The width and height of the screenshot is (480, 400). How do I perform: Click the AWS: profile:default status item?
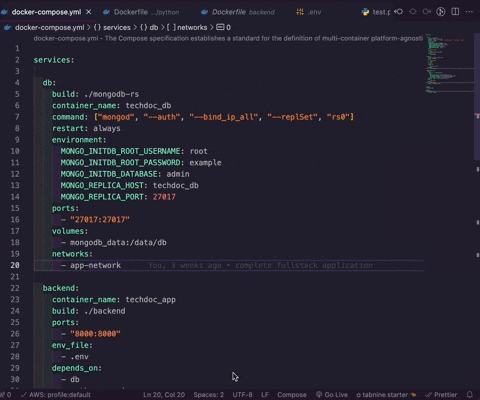click(x=56, y=395)
